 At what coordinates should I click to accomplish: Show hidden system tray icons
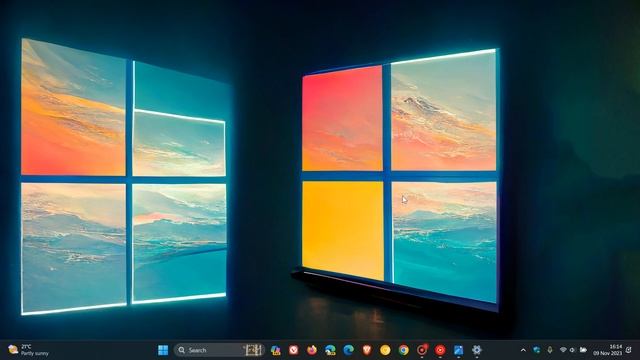(x=523, y=350)
